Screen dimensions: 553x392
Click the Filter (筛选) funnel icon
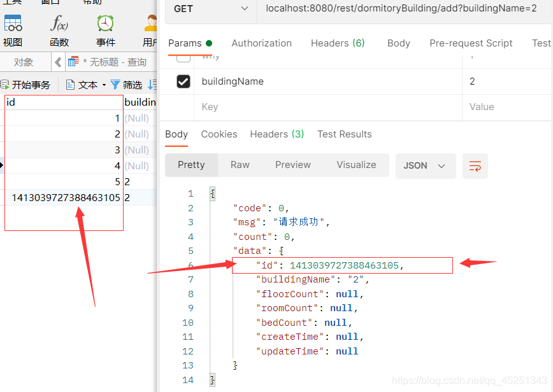click(115, 85)
